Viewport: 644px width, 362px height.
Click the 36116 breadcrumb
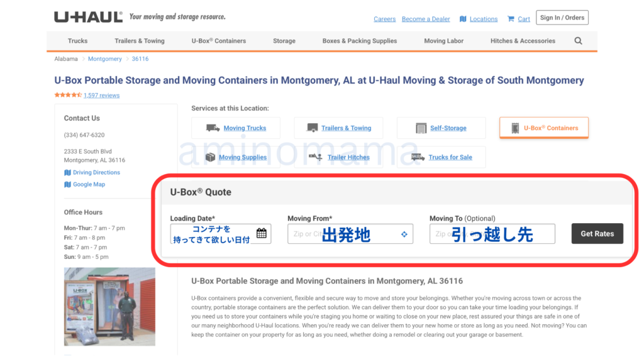(140, 58)
